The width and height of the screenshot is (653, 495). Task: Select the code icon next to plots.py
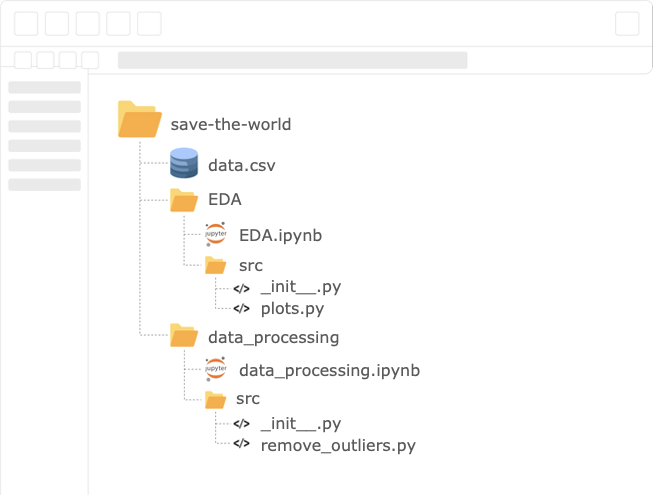point(242,308)
